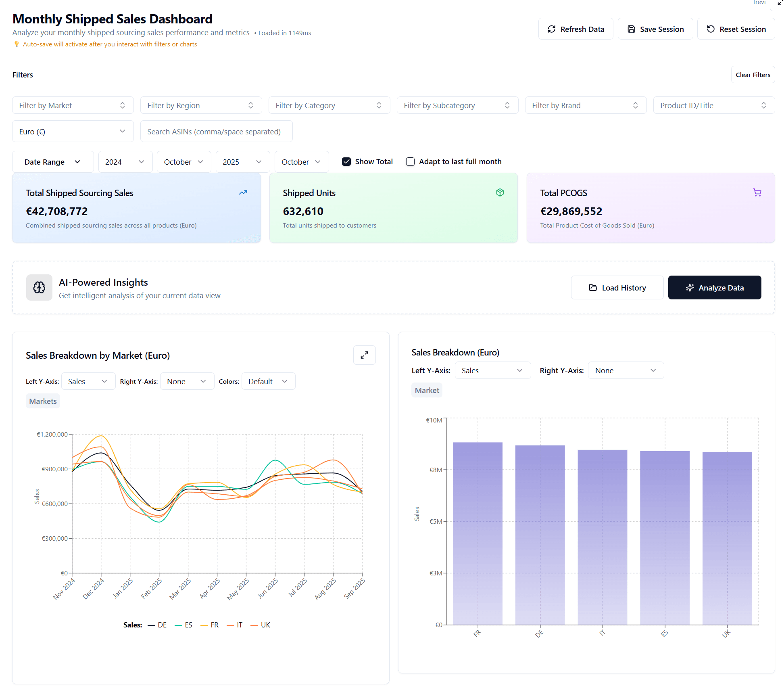Click the Save Session button
The height and width of the screenshot is (692, 784).
(x=655, y=29)
